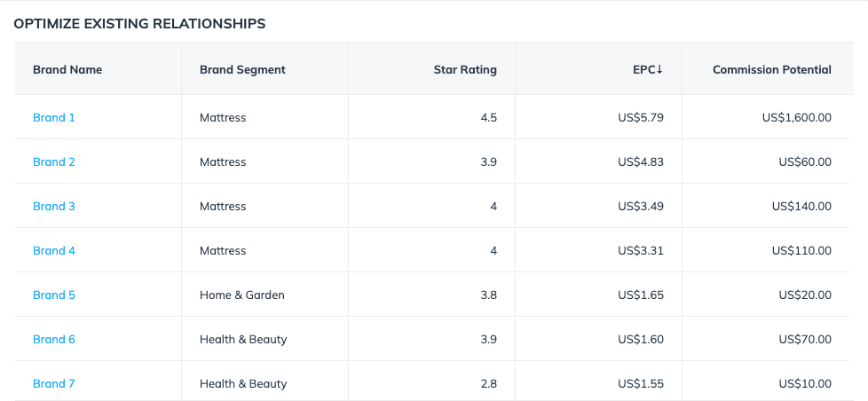Select the 2.8 star rating cell
The image size is (868, 401).
(x=488, y=383)
